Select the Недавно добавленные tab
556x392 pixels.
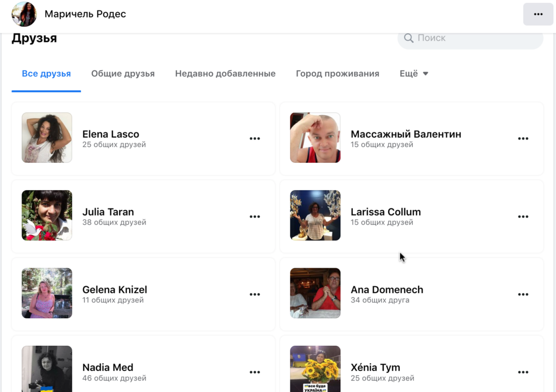(x=225, y=74)
